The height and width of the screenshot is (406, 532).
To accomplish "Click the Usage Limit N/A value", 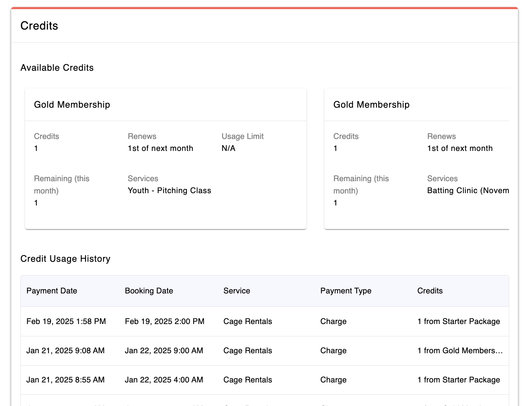I will pyautogui.click(x=228, y=148).
